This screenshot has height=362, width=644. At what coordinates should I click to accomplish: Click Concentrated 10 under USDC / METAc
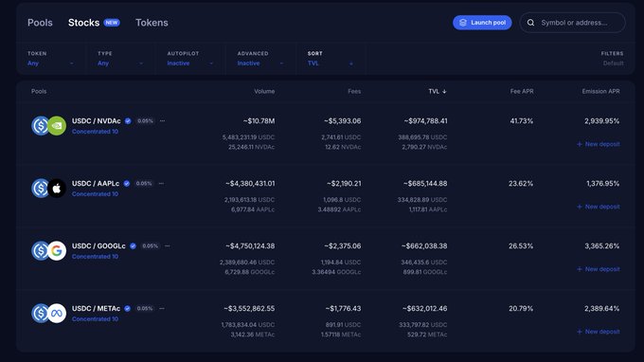click(x=95, y=318)
